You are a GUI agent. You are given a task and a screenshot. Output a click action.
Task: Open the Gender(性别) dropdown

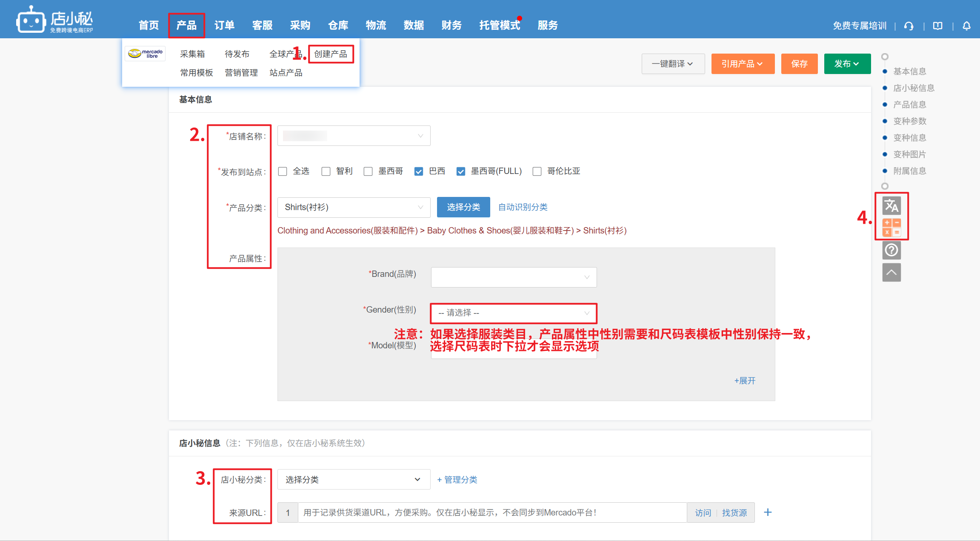[513, 313]
